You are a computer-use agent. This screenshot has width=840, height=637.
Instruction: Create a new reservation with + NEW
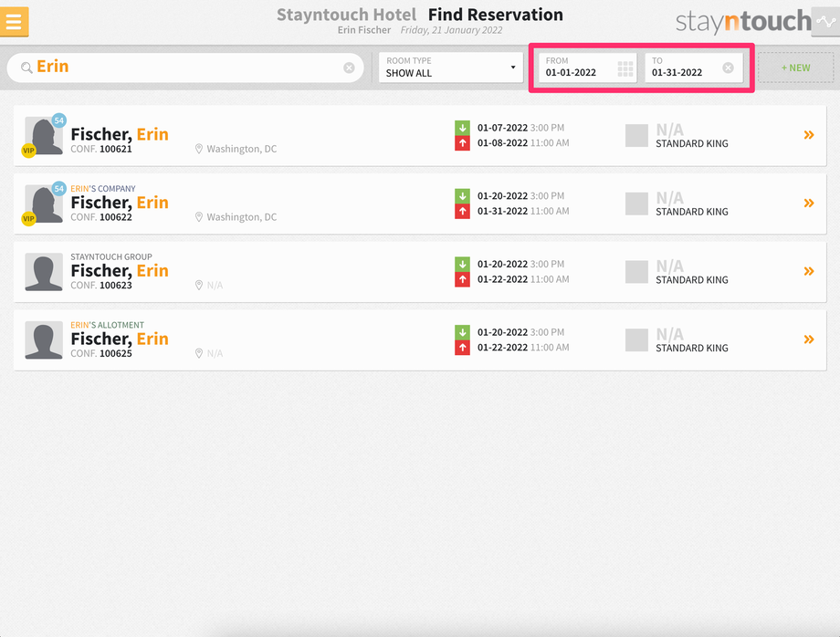[795, 68]
